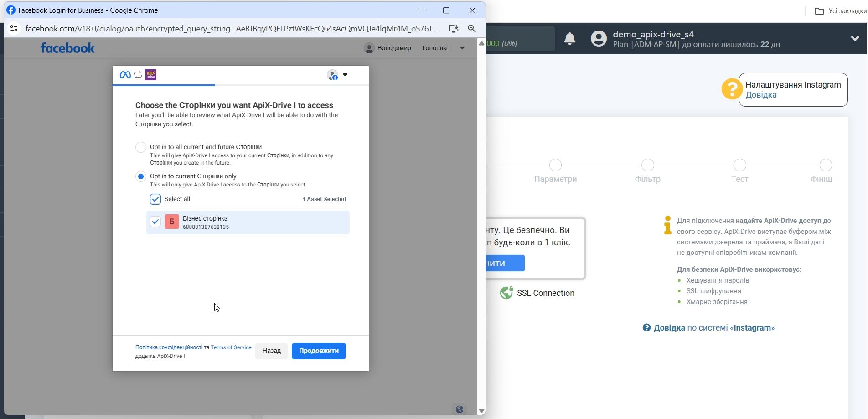The height and width of the screenshot is (419, 868).
Task: Click the install app icon in address bar
Action: (x=454, y=28)
